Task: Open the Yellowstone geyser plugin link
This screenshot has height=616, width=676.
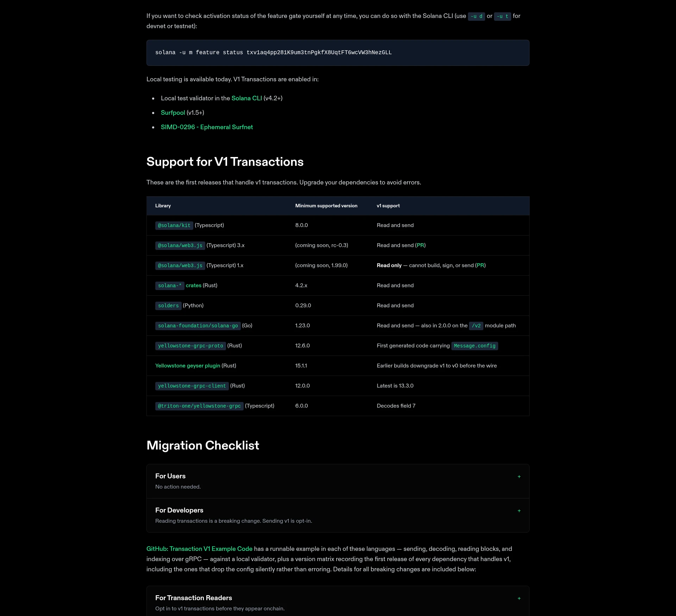Action: tap(188, 366)
